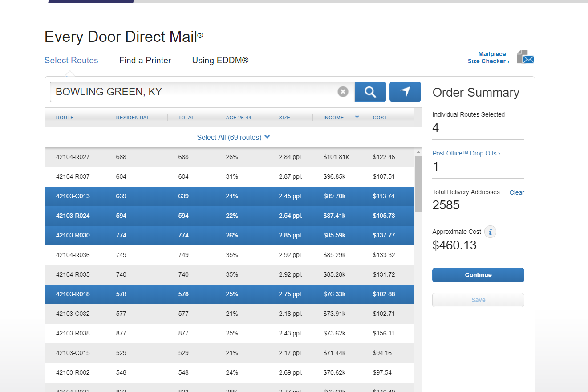
Task: Open the Using EDDM tab
Action: point(220,61)
